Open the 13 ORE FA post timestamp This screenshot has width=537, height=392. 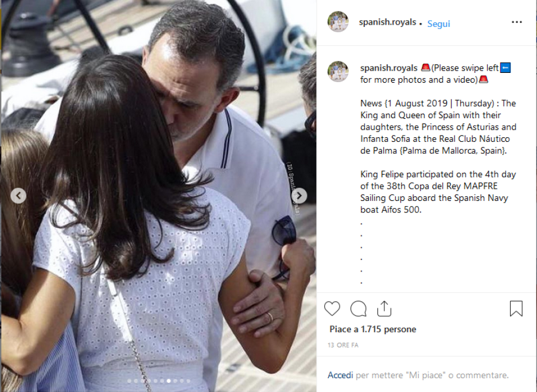pos(343,345)
